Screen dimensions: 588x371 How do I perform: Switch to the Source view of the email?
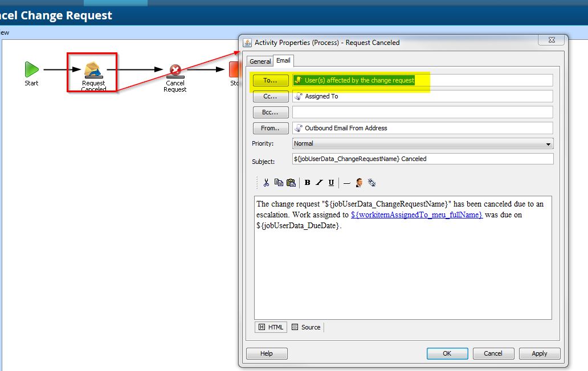306,327
